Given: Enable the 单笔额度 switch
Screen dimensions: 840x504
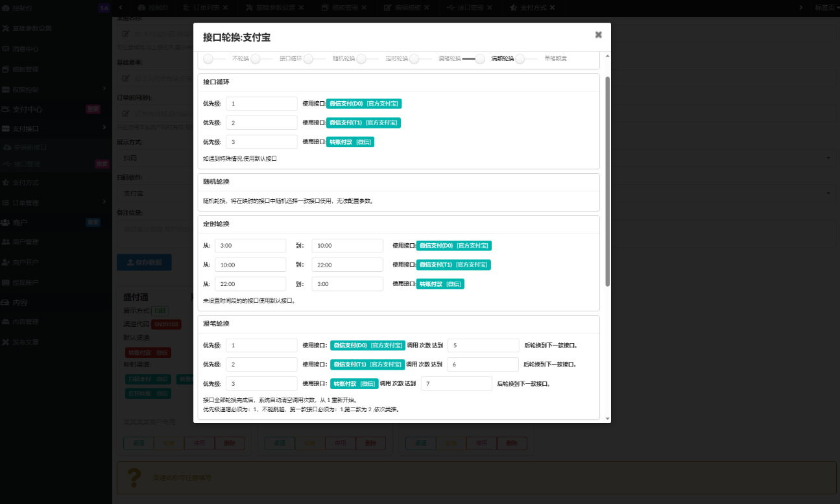Looking at the screenshot, I should (x=526, y=58).
